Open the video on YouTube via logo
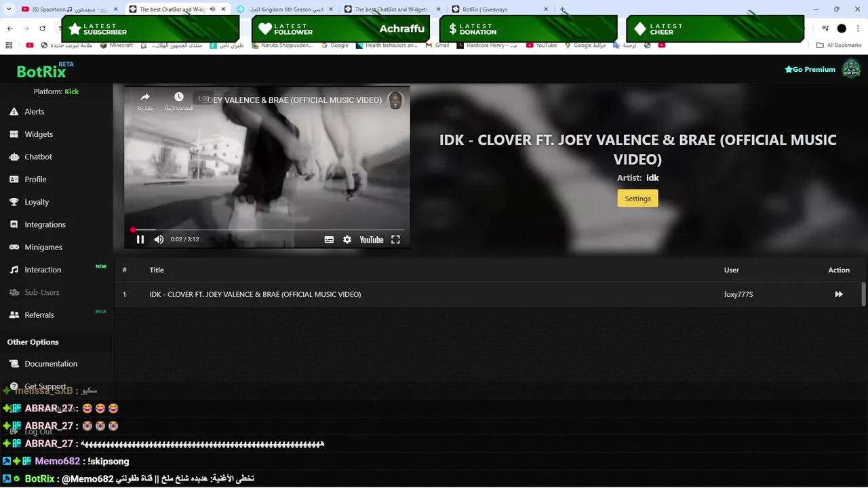Image resolution: width=868 pixels, height=488 pixels. (x=371, y=239)
